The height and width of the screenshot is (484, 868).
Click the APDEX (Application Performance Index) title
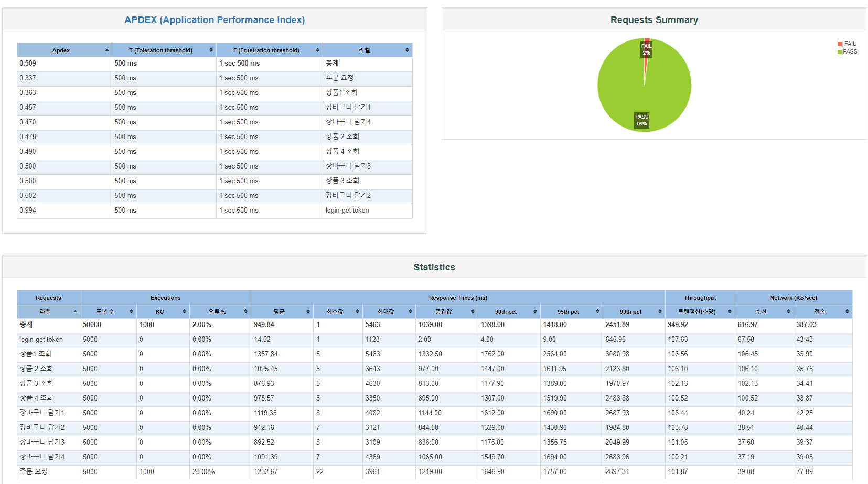215,20
